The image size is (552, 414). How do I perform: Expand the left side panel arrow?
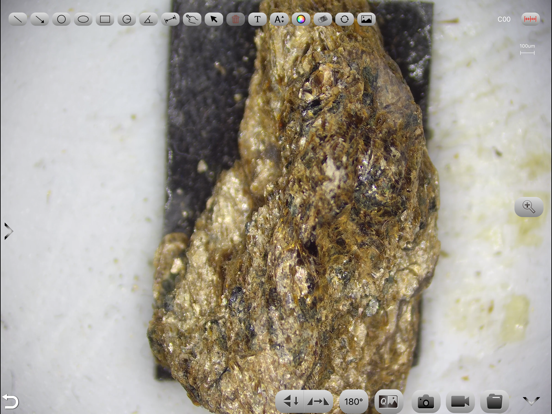[x=8, y=231]
